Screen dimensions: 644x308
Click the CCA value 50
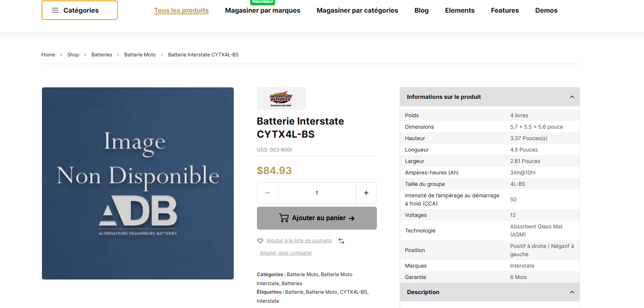coord(513,200)
